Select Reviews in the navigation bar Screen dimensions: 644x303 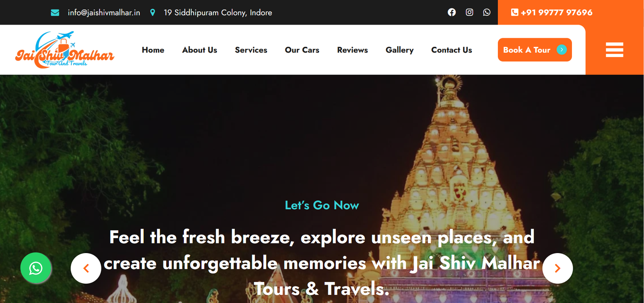point(353,50)
